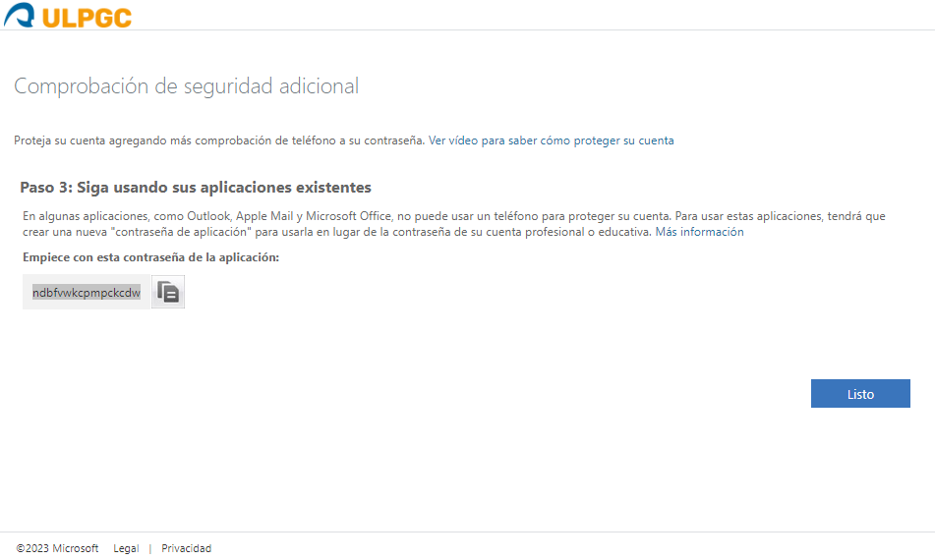Click the ULPGC logo

coord(68,16)
